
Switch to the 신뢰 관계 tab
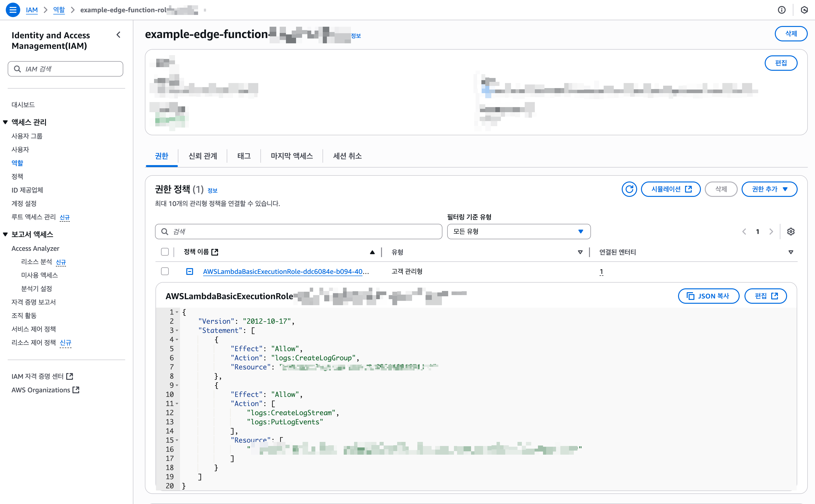(x=202, y=156)
